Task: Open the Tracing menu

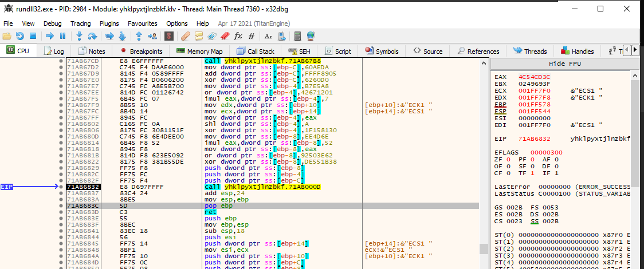Action: [80, 23]
